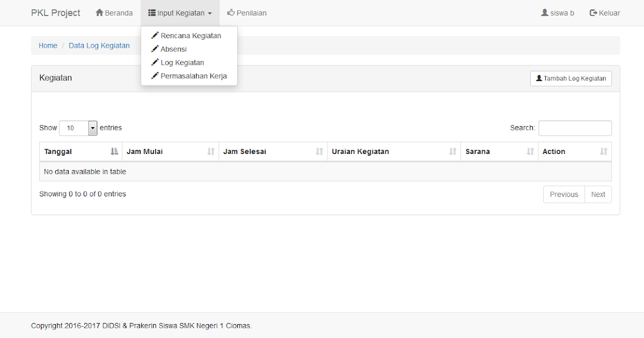The height and width of the screenshot is (338, 644).
Task: Select Log Kegiatan from the menu
Action: coord(182,62)
